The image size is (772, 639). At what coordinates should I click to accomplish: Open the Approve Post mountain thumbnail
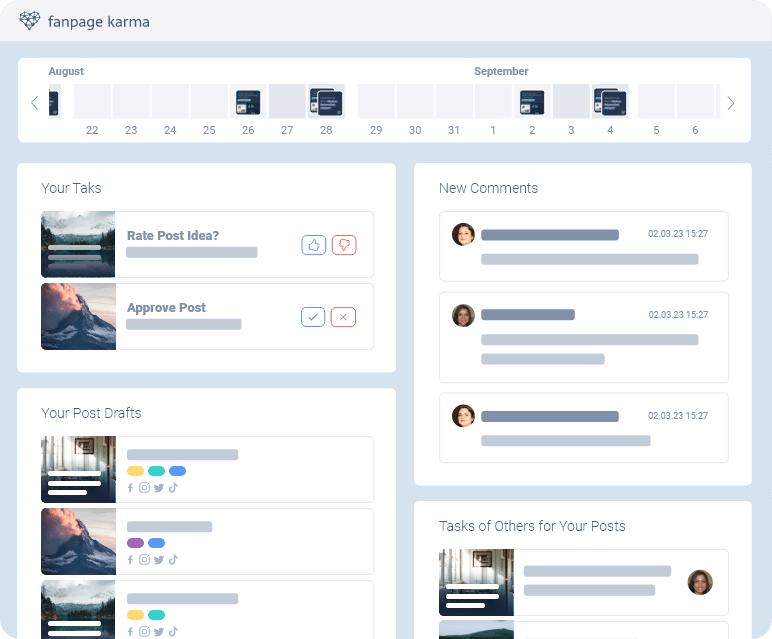[x=78, y=317]
